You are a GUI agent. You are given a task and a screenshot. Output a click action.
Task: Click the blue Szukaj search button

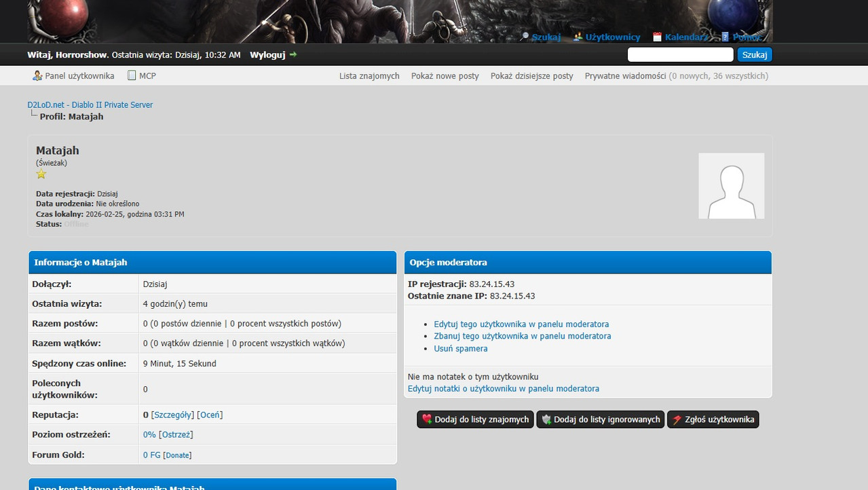(755, 54)
